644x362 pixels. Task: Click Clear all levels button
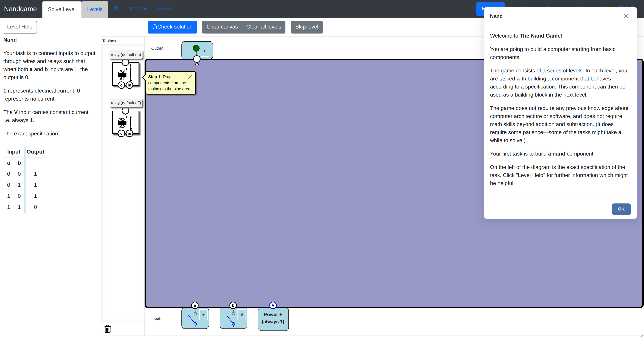[x=264, y=27]
